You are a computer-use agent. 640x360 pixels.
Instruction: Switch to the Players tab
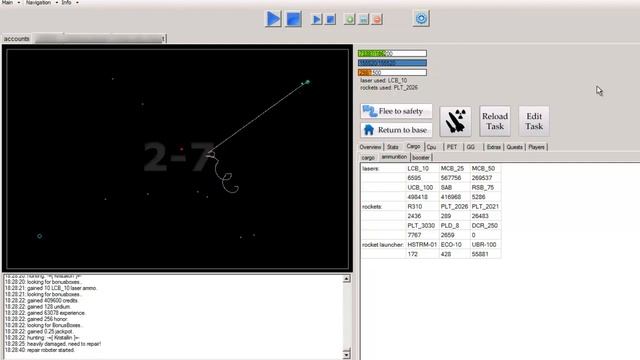pyautogui.click(x=536, y=147)
